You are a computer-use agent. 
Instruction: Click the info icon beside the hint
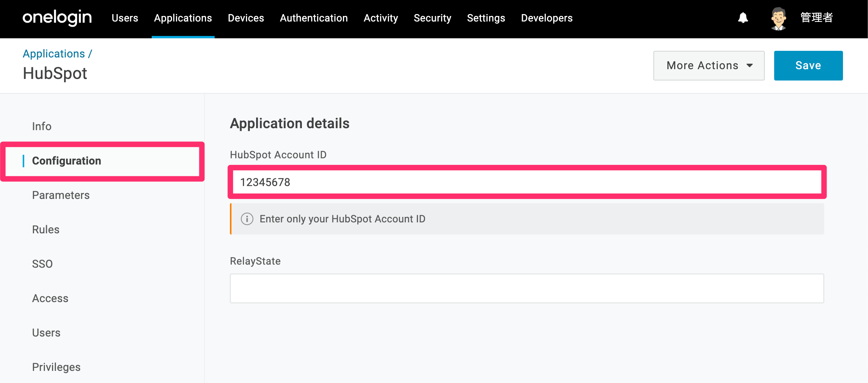coord(247,219)
